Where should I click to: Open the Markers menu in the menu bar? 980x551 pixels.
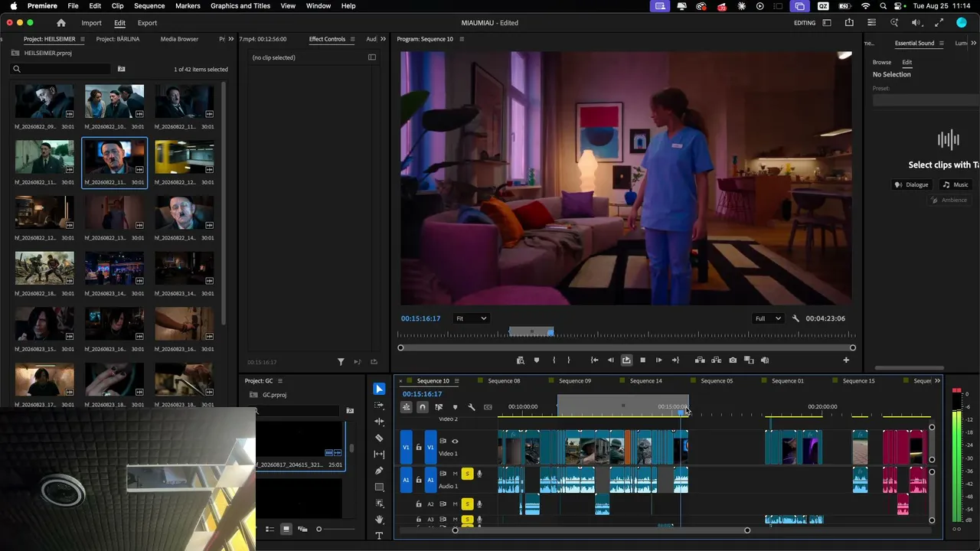point(188,6)
